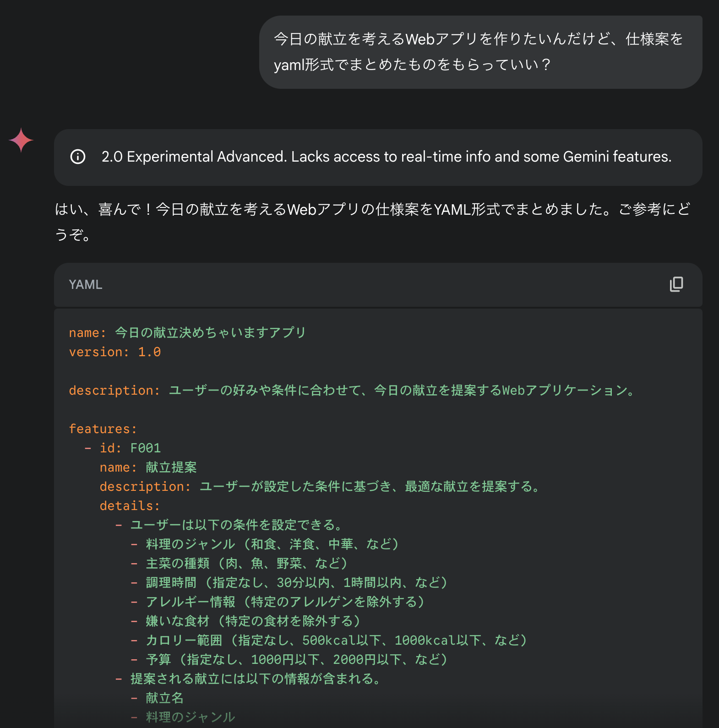Click the "調理時間" list item
Screen dimensions: 719x728
[296, 583]
